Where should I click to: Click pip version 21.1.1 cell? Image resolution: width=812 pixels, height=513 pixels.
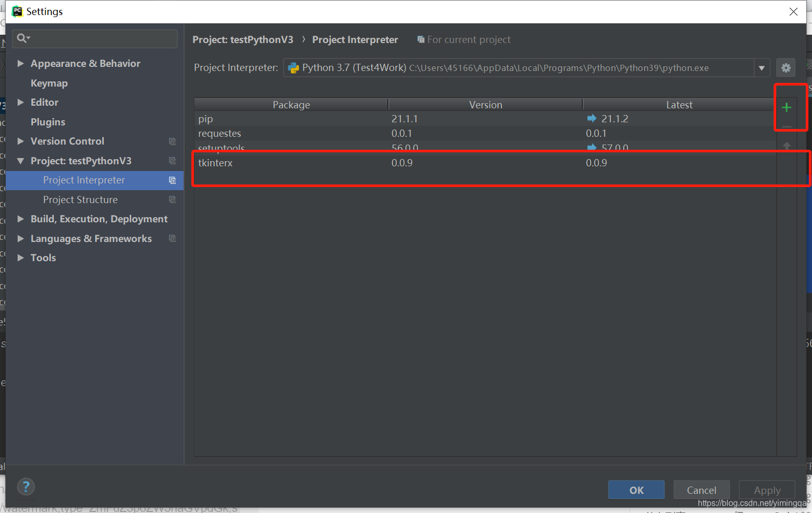point(404,119)
